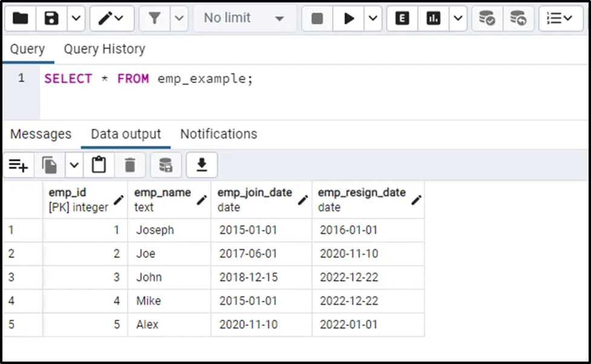Open the No limit rows dropdown
Viewport: 591px width, 364px height.
pos(244,19)
